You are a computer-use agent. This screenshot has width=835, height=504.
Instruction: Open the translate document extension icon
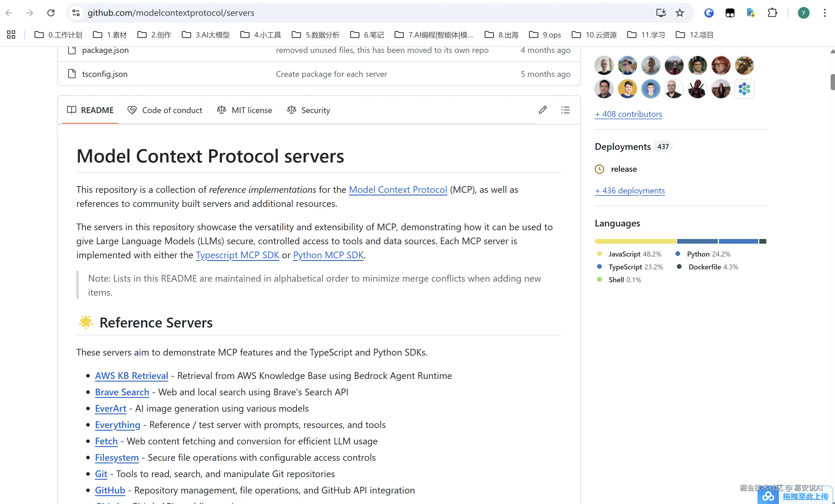pos(751,13)
